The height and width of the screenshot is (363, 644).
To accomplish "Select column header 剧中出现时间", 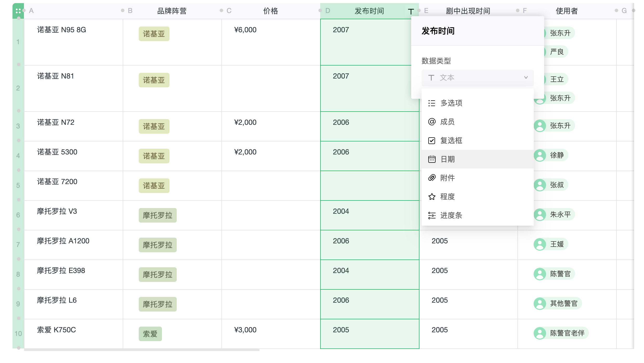I will 468,11.
